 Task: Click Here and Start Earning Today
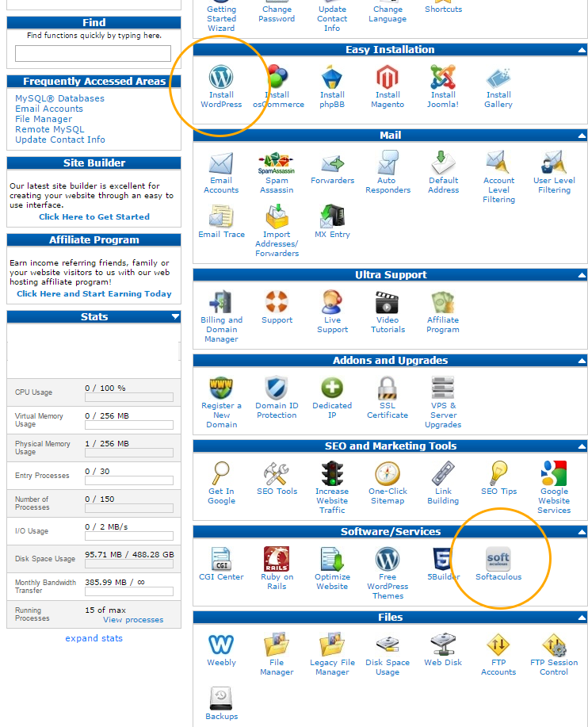(94, 293)
